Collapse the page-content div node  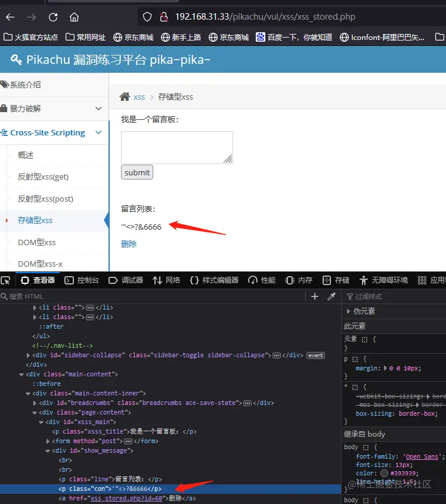pyautogui.click(x=35, y=412)
